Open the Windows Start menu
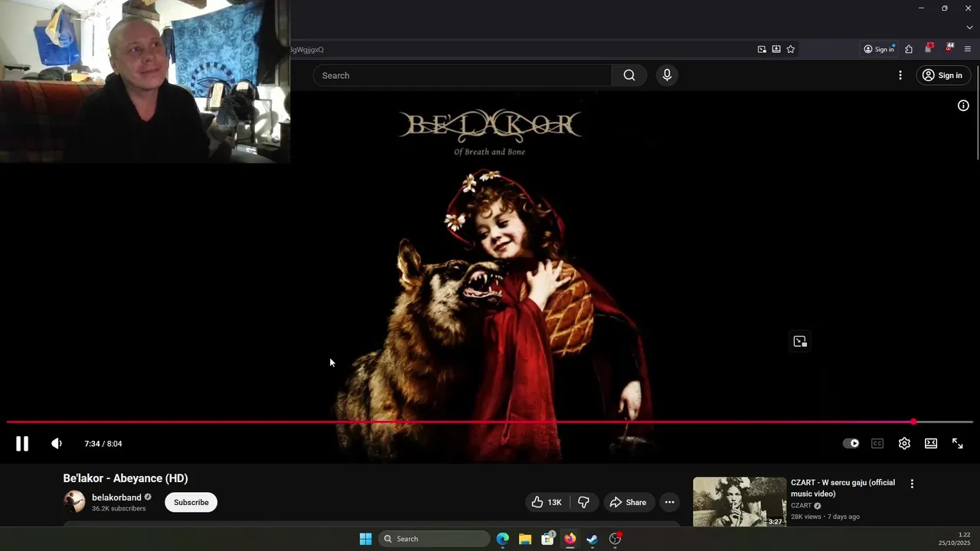The image size is (980, 551). coord(366,539)
